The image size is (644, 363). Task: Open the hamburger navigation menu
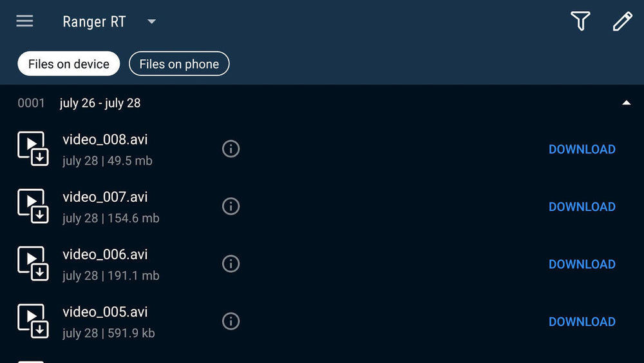[x=24, y=21]
